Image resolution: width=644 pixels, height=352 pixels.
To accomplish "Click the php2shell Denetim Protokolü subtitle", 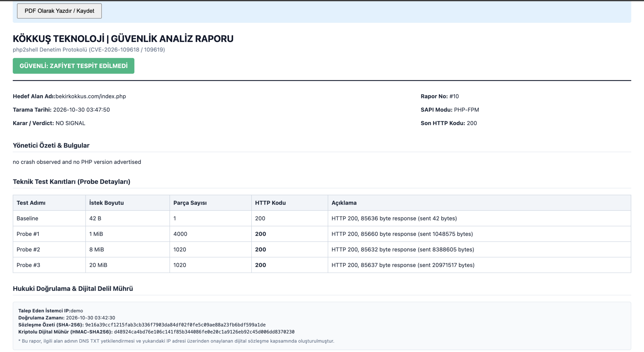I will 89,50.
